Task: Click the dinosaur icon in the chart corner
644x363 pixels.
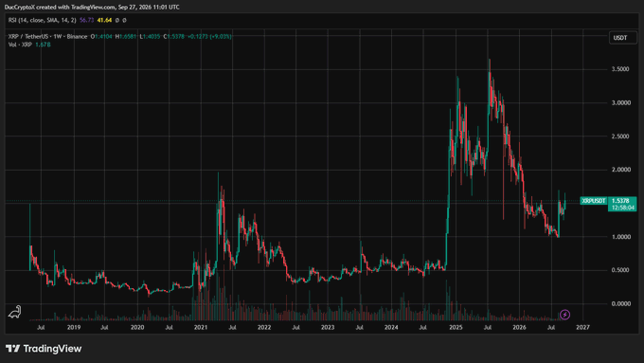Action: pyautogui.click(x=15, y=312)
